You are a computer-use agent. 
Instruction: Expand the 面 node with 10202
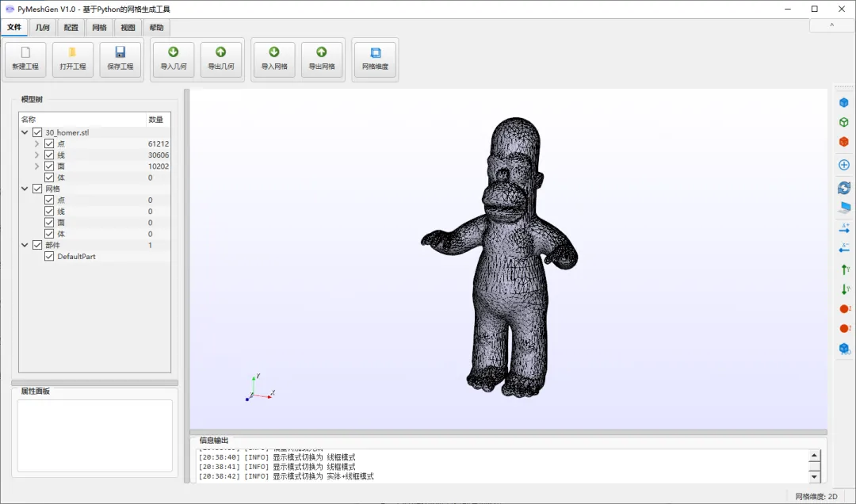point(36,166)
